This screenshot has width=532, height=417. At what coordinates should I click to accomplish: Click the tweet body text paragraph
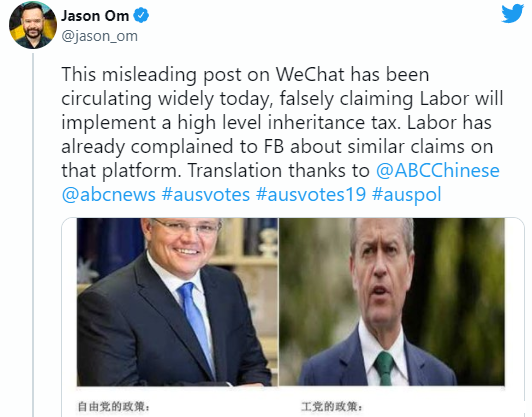coord(282,134)
